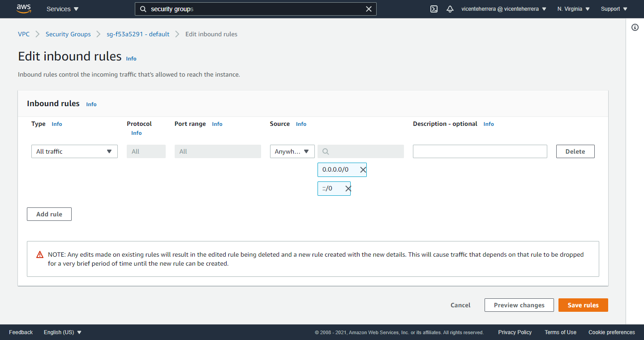The height and width of the screenshot is (340, 644).
Task: Open Info link next to Type column
Action: coord(57,124)
